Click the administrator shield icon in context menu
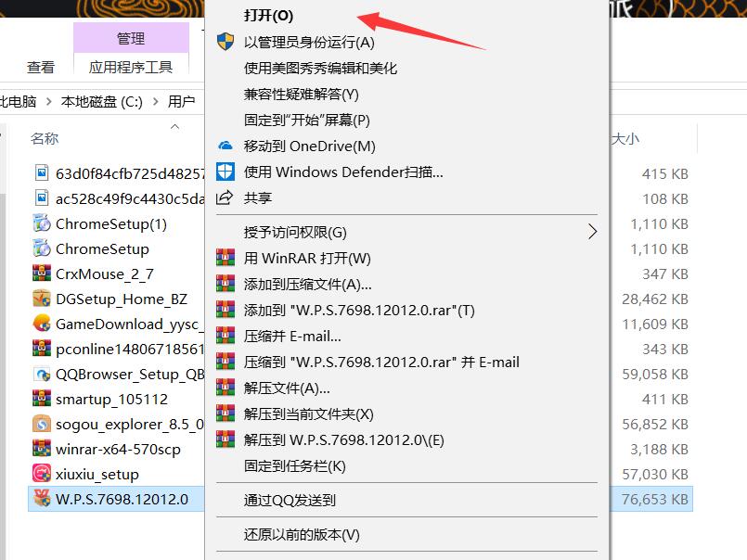The height and width of the screenshot is (560, 747). 225,42
